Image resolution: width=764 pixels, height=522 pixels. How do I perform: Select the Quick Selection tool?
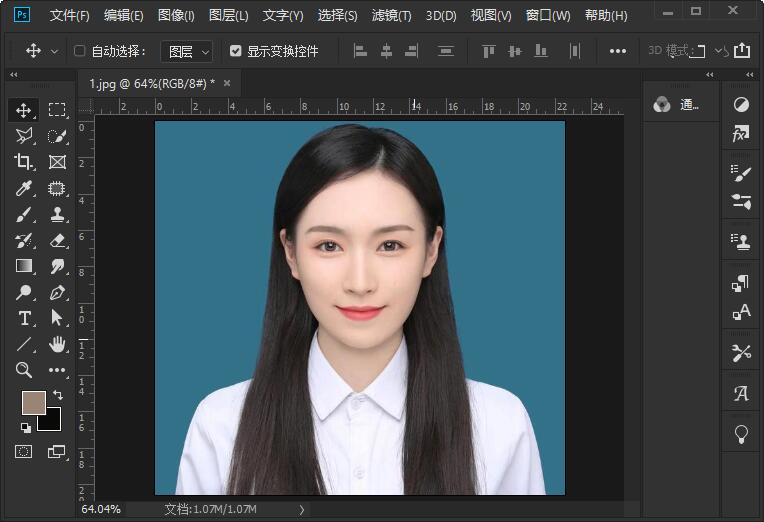(x=57, y=136)
